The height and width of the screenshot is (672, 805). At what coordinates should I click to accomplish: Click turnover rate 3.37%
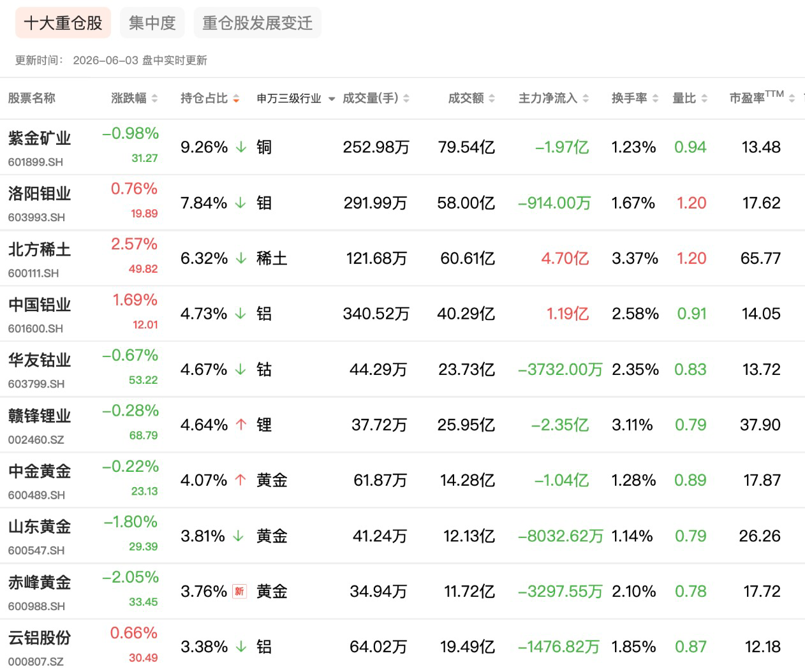pyautogui.click(x=635, y=258)
